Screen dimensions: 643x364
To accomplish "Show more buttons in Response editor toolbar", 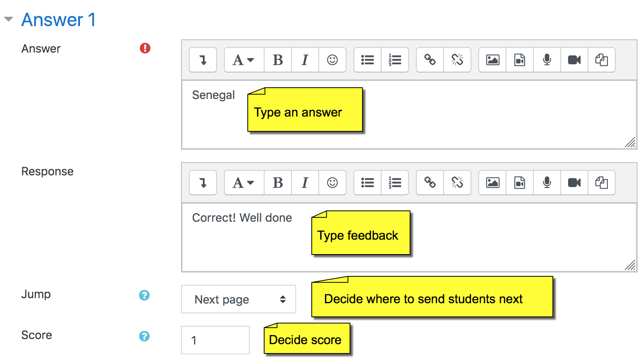I will pyautogui.click(x=203, y=183).
